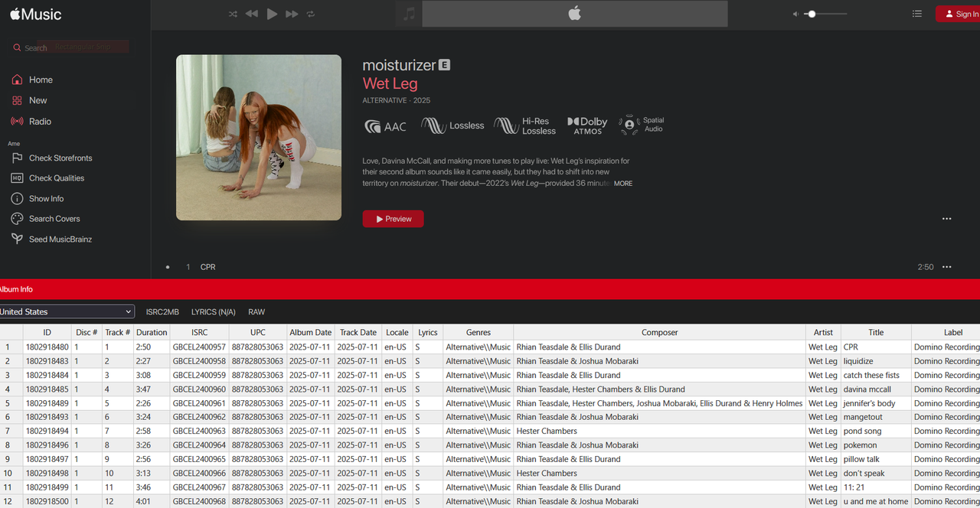
Task: Open CPR track more options ellipsis
Action: pyautogui.click(x=947, y=267)
